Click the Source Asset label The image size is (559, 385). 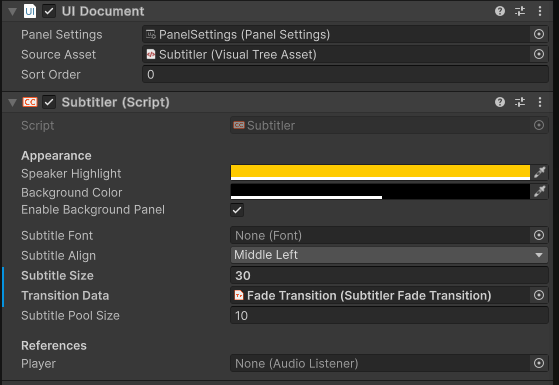58,54
